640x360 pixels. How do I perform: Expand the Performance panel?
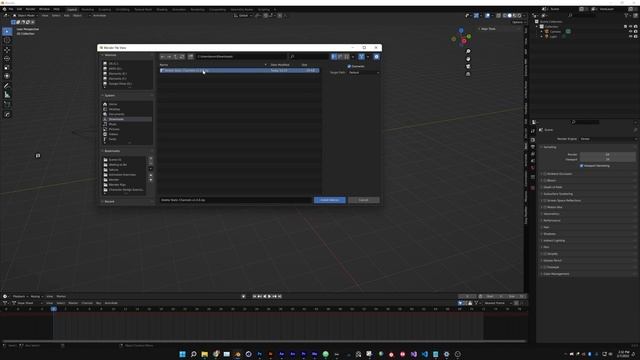click(x=551, y=220)
